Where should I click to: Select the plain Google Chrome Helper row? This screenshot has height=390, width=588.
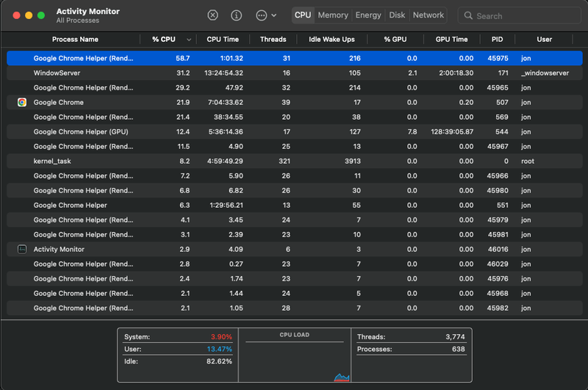tap(295, 206)
